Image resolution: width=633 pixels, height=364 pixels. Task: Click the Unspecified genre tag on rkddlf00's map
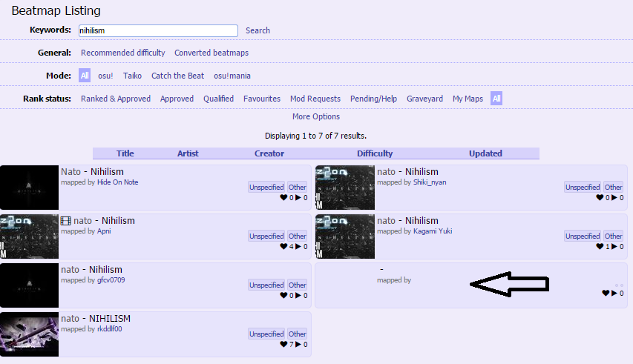266,334
